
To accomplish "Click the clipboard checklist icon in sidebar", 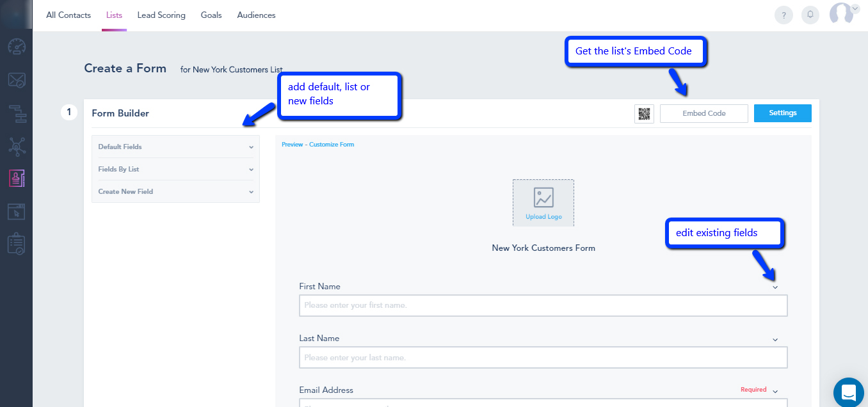I will click(16, 244).
